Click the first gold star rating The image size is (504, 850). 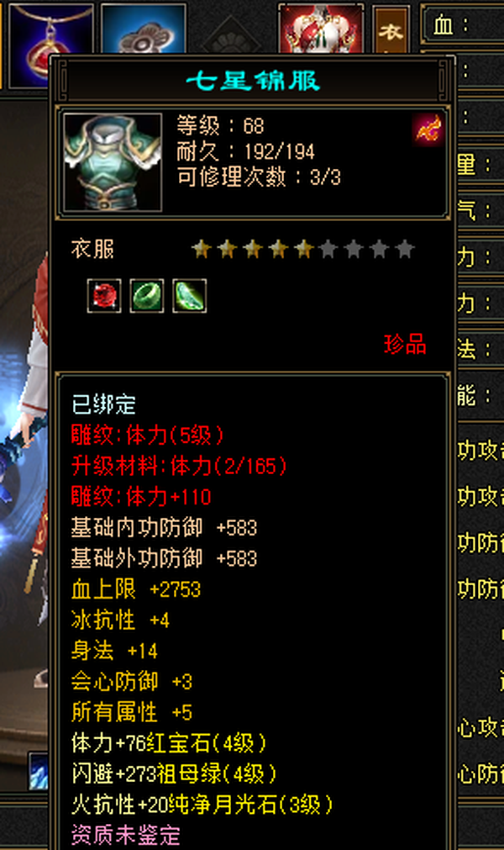coord(201,250)
